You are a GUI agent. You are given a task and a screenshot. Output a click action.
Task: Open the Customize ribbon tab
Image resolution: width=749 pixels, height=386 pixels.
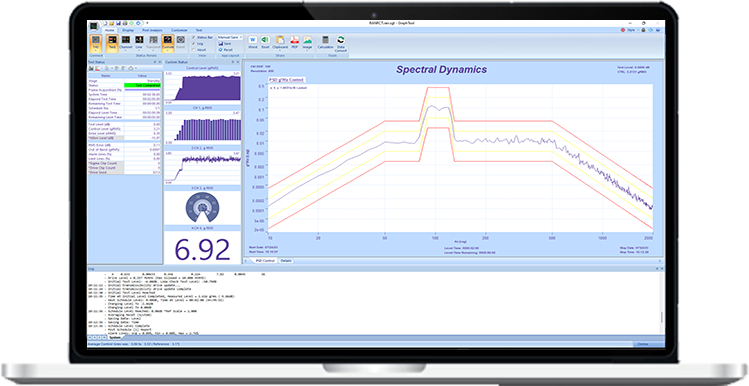pyautogui.click(x=180, y=30)
